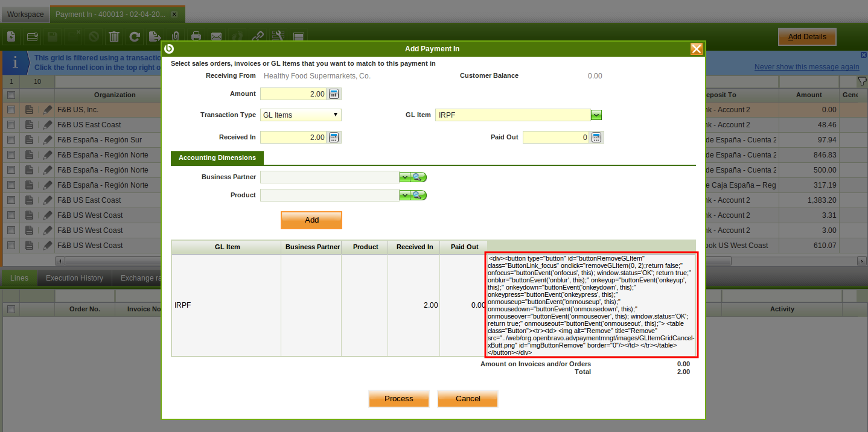868x432 pixels.
Task: Expand the Business Partner dropdown arrow
Action: point(404,177)
